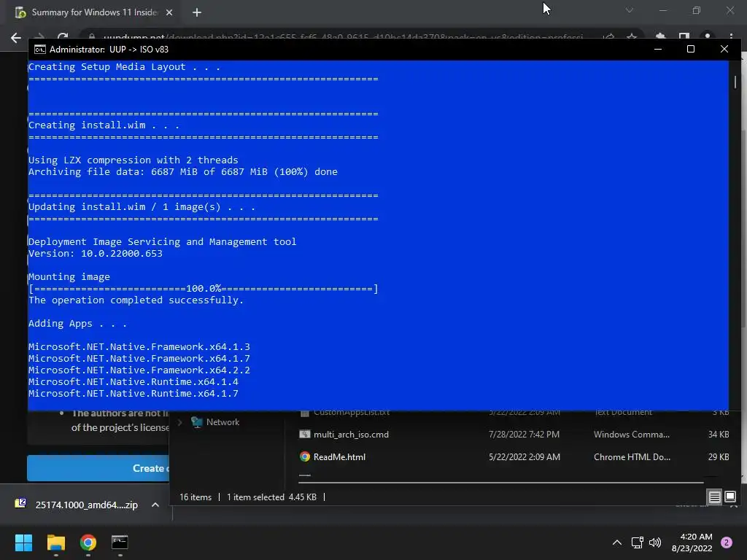
Task: Click the Chrome profile avatar icon
Action: (x=708, y=36)
